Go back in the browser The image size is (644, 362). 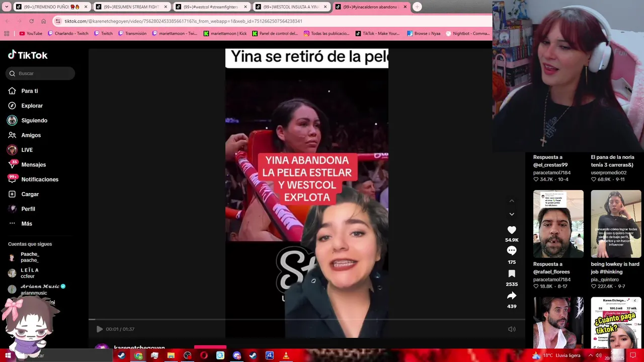[8, 21]
